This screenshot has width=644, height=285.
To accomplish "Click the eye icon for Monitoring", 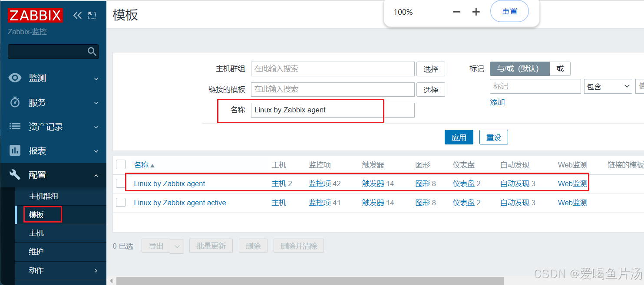I will coord(15,78).
